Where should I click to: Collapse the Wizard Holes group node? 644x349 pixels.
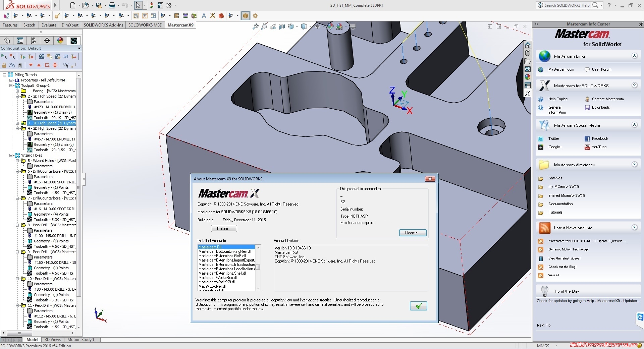[x=11, y=155]
